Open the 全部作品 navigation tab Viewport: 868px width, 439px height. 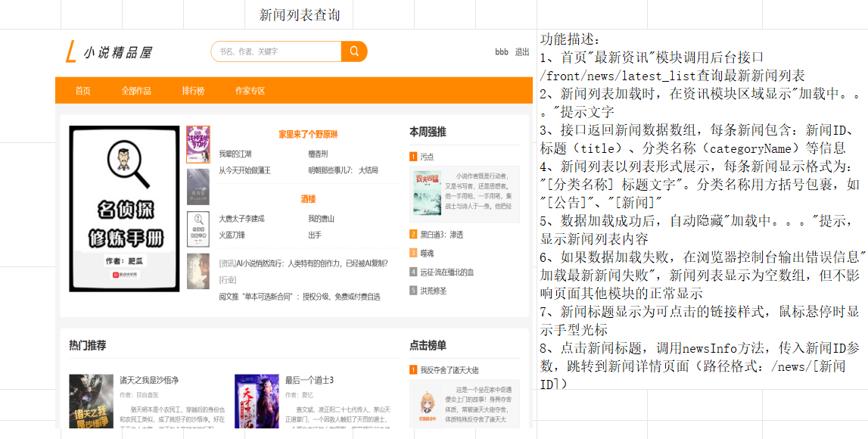tap(136, 91)
